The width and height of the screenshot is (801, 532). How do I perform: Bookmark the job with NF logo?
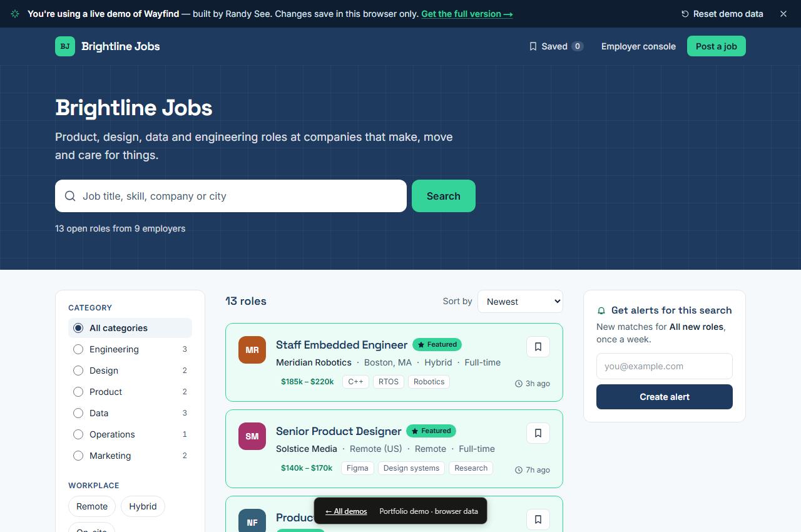click(538, 519)
